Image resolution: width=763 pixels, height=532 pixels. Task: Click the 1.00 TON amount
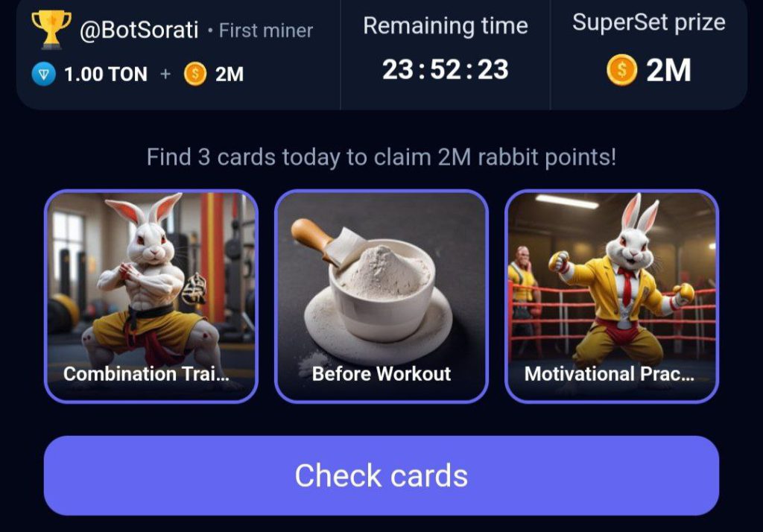[x=106, y=75]
